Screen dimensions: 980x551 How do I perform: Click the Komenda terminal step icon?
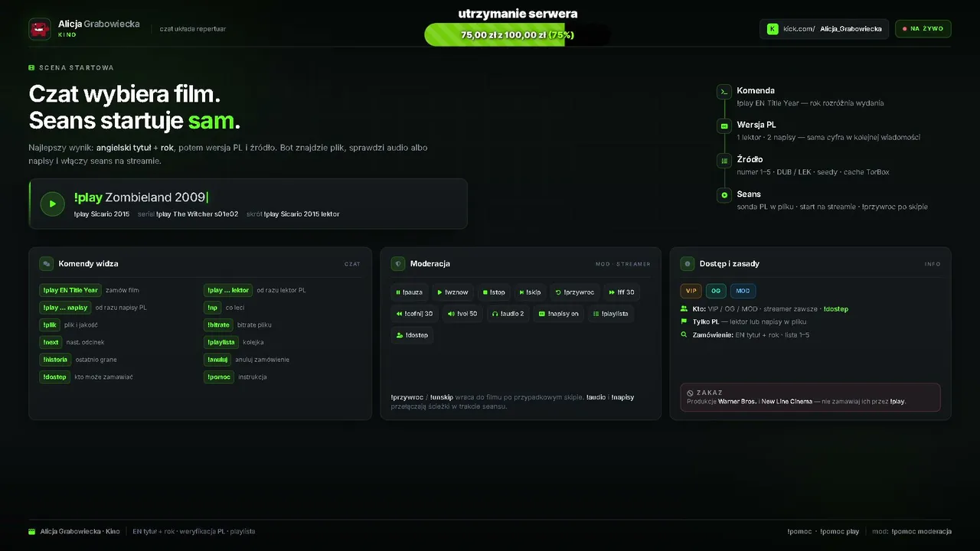tap(724, 92)
